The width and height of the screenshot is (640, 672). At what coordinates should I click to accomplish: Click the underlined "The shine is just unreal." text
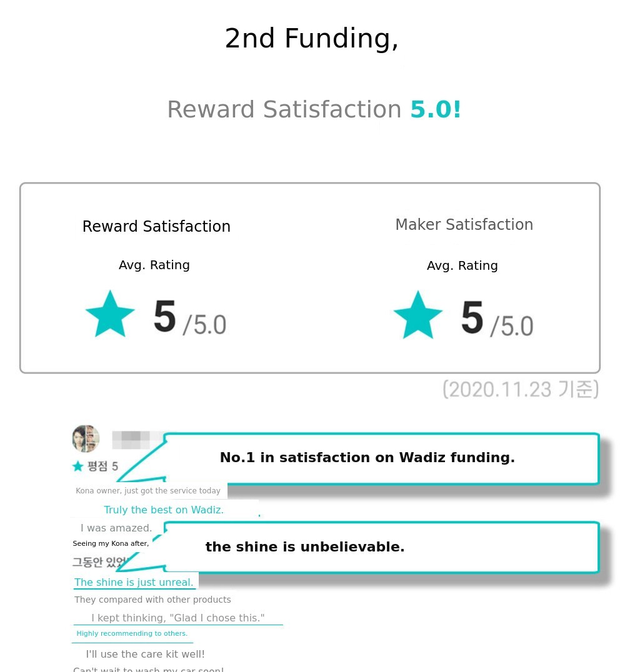pyautogui.click(x=134, y=583)
